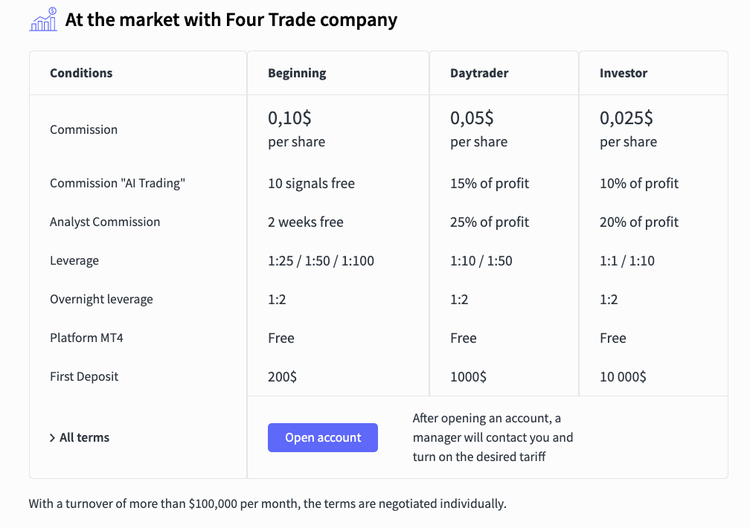Click the First Deposit row label

(x=84, y=377)
